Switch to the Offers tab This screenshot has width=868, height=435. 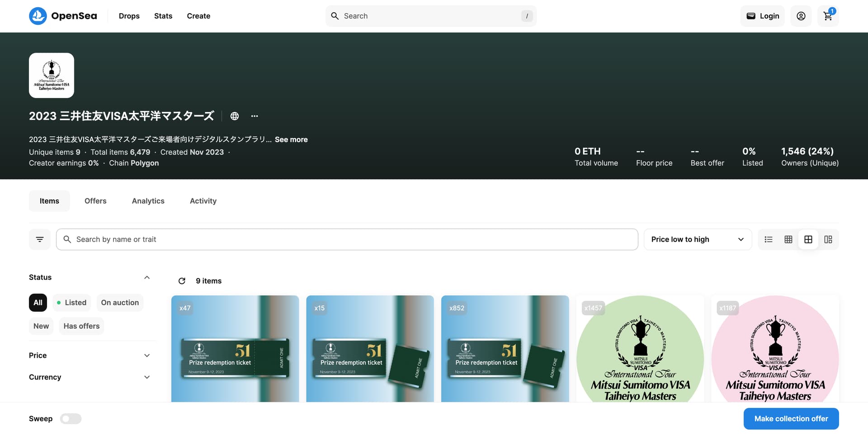[95, 201]
